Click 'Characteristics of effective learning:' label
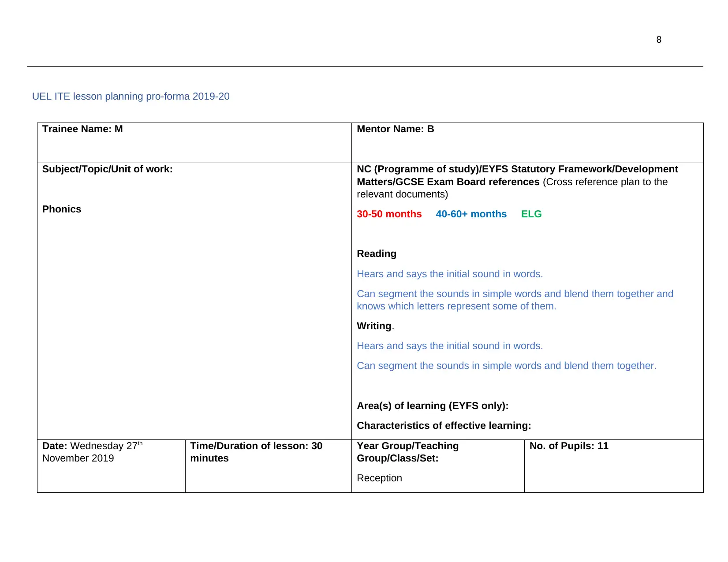The image size is (728, 562). [444, 426]
